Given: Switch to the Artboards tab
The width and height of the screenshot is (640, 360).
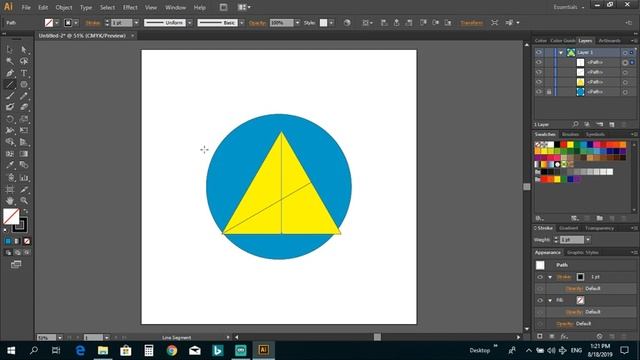Looking at the screenshot, I should (x=609, y=41).
